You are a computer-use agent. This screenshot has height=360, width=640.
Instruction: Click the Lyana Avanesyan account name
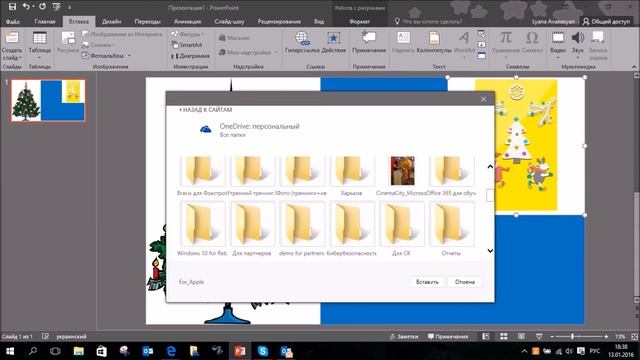[x=553, y=21]
